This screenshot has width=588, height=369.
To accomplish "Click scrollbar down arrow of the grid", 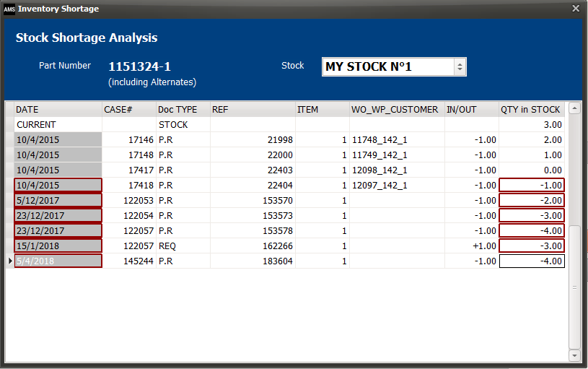I will tap(574, 355).
